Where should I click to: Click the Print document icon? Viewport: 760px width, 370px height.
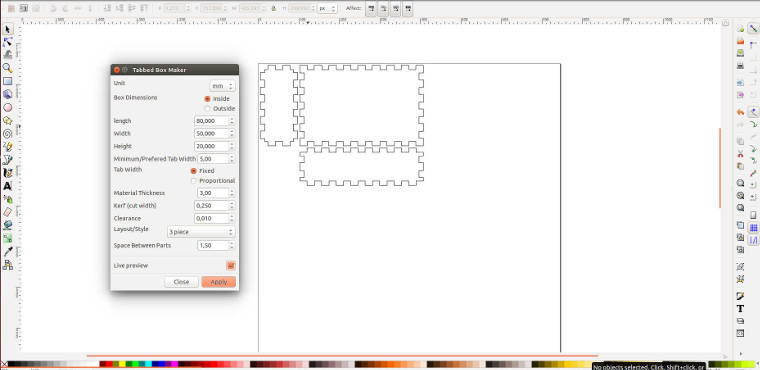point(740,65)
